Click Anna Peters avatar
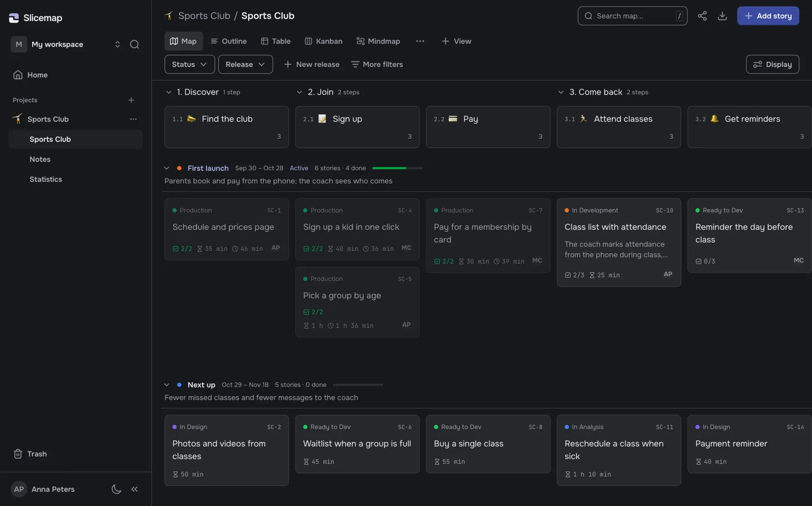Viewport: 812px width, 506px height. click(19, 489)
